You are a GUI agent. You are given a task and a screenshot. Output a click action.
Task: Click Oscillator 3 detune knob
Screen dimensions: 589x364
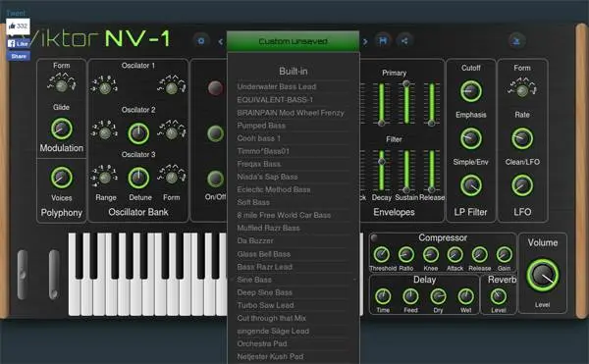[x=138, y=178]
